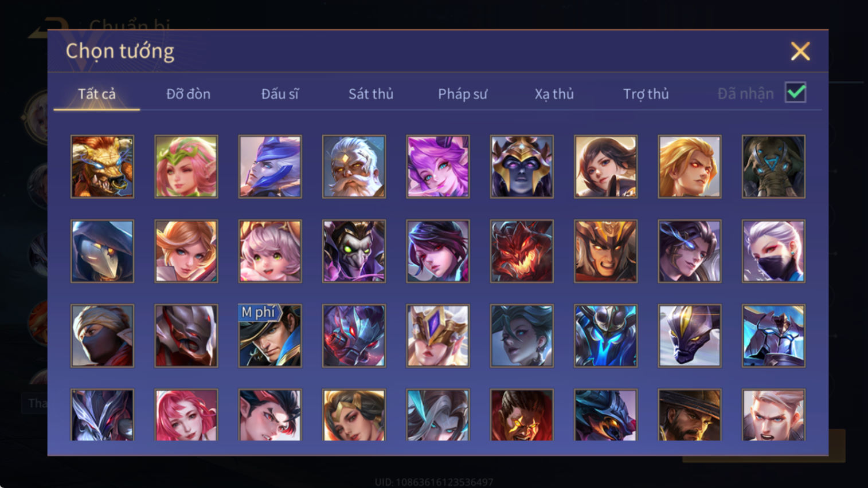Choose the white-bearded old man hero
Image resolution: width=868 pixels, height=488 pixels.
pyautogui.click(x=354, y=167)
